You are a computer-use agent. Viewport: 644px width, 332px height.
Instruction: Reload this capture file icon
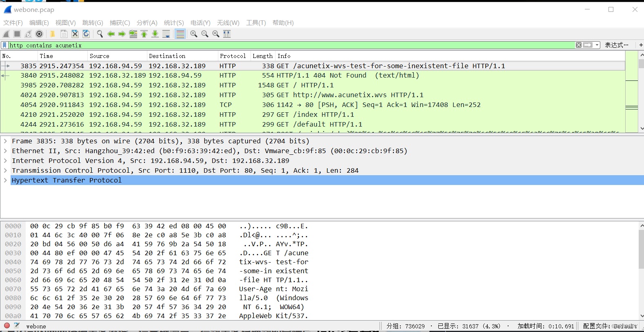86,34
